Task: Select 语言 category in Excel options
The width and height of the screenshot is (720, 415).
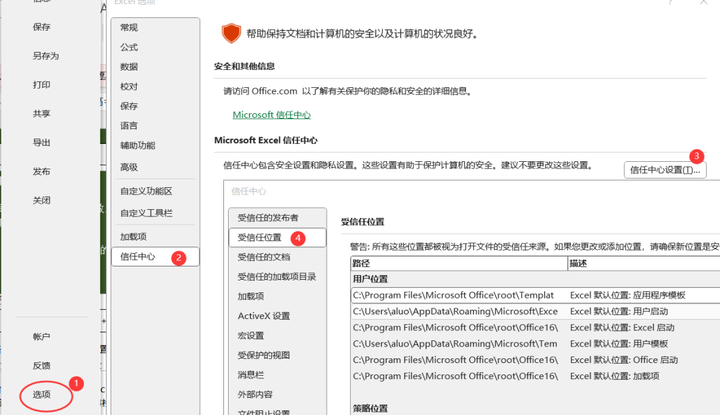Action: [155, 126]
